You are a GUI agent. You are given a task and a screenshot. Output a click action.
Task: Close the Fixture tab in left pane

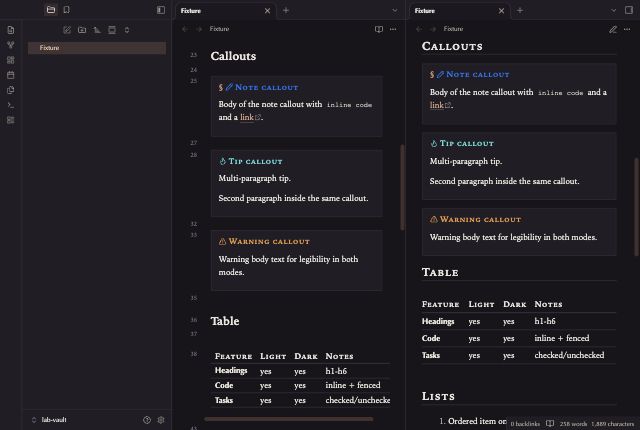tap(267, 11)
